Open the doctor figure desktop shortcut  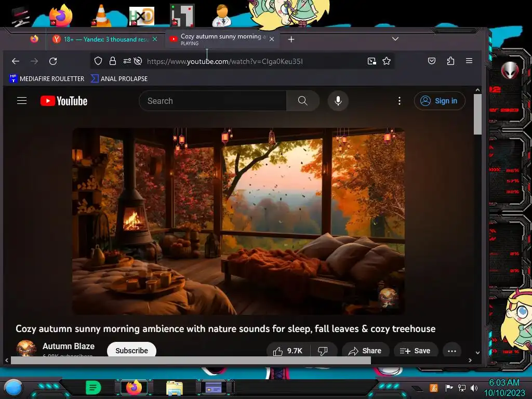(x=222, y=16)
